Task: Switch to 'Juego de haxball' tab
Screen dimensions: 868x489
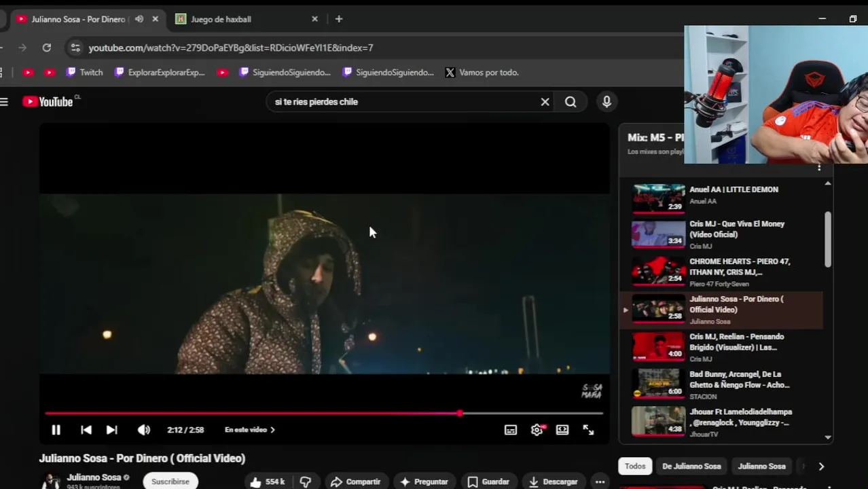Action: pyautogui.click(x=247, y=19)
